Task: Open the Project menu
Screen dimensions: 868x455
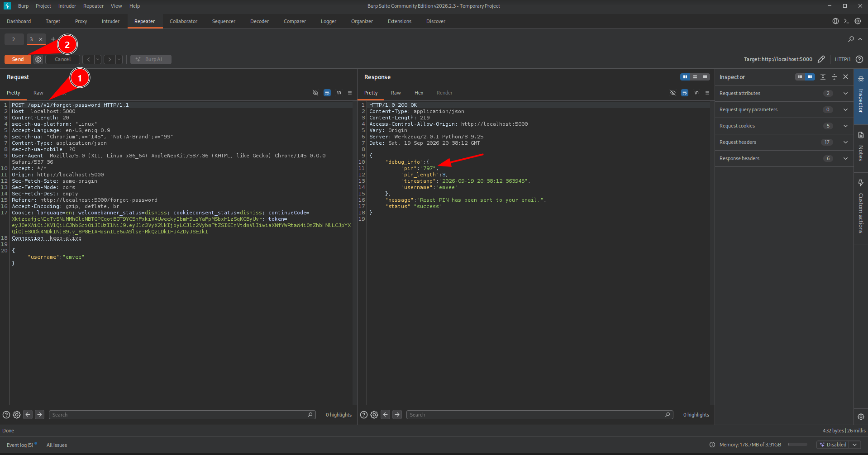Action: 43,6
